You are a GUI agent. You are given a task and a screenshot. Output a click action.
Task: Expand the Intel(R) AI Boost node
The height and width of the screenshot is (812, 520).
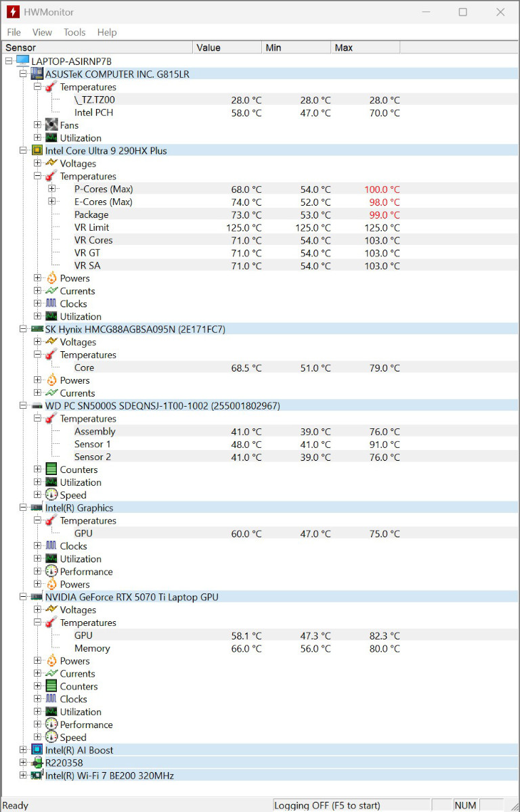(x=23, y=750)
